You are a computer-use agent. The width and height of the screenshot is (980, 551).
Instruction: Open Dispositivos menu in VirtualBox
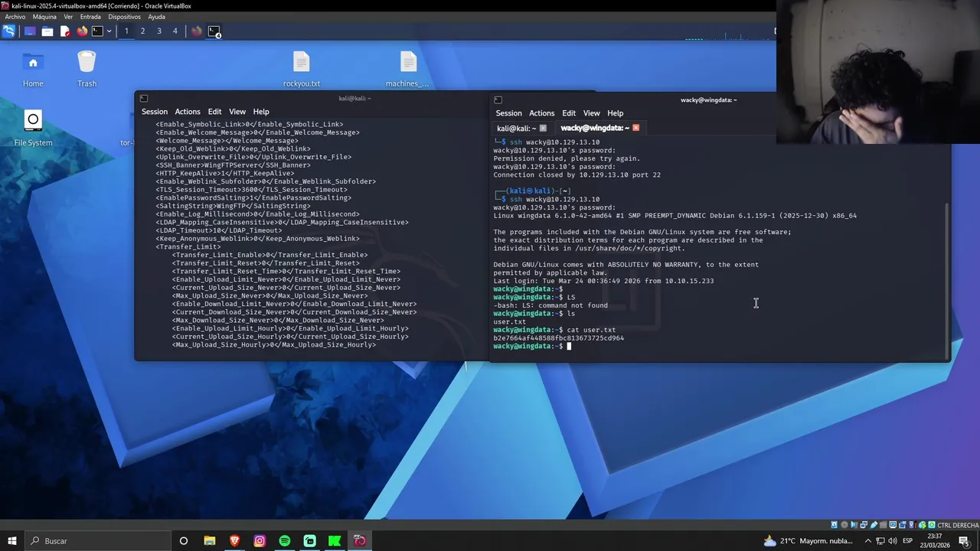124,17
